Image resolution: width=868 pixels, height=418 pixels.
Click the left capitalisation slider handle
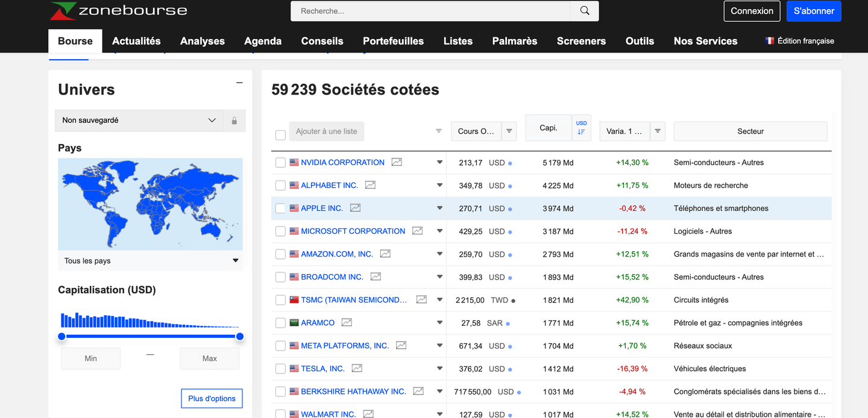tap(61, 336)
